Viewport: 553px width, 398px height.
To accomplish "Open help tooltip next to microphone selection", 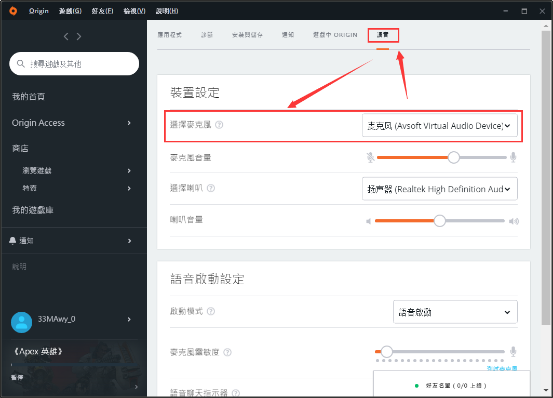I will coord(219,125).
